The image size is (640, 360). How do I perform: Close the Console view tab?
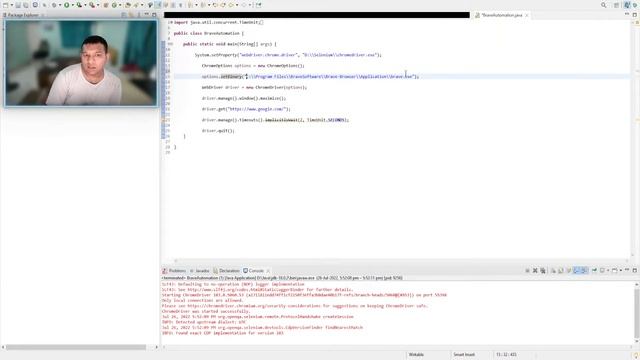point(268,271)
